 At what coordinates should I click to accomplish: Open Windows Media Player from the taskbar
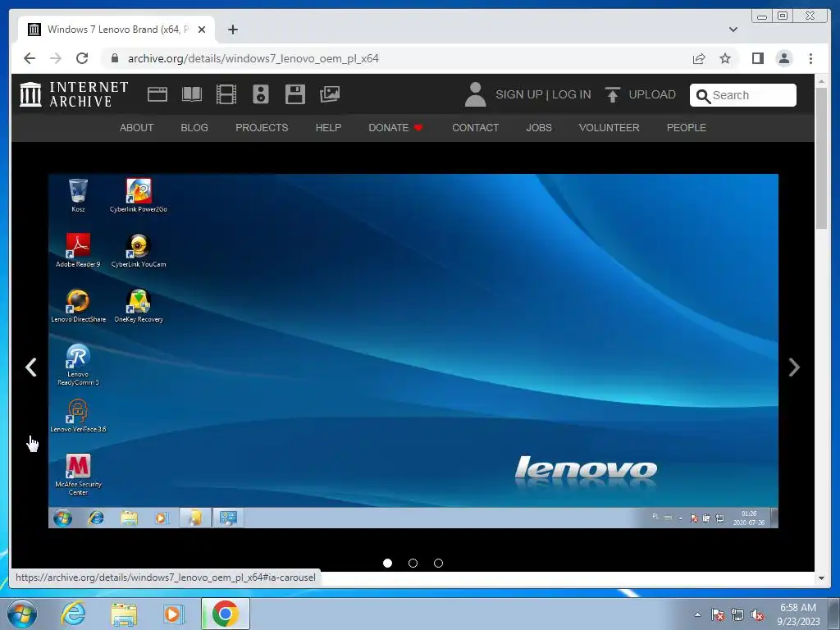[x=173, y=614]
